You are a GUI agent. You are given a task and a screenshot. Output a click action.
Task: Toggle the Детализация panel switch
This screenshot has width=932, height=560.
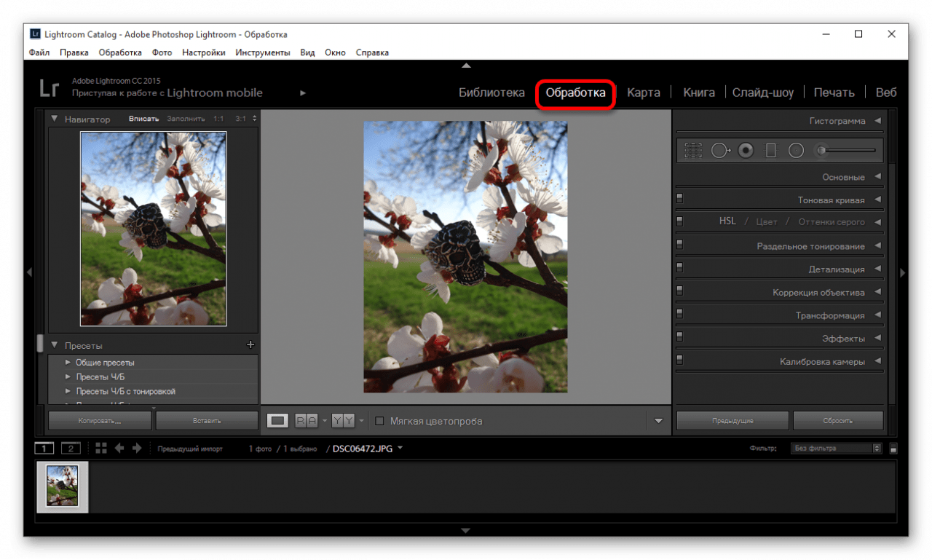click(x=679, y=267)
